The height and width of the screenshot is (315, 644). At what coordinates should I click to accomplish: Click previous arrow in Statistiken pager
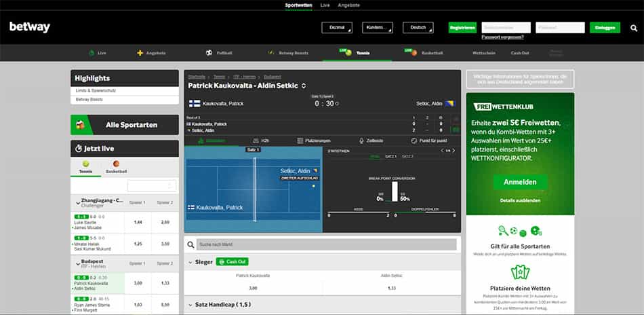pyautogui.click(x=442, y=151)
